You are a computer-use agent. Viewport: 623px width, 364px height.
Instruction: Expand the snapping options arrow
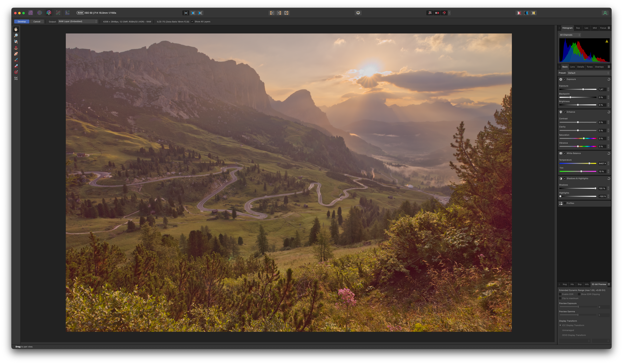449,13
